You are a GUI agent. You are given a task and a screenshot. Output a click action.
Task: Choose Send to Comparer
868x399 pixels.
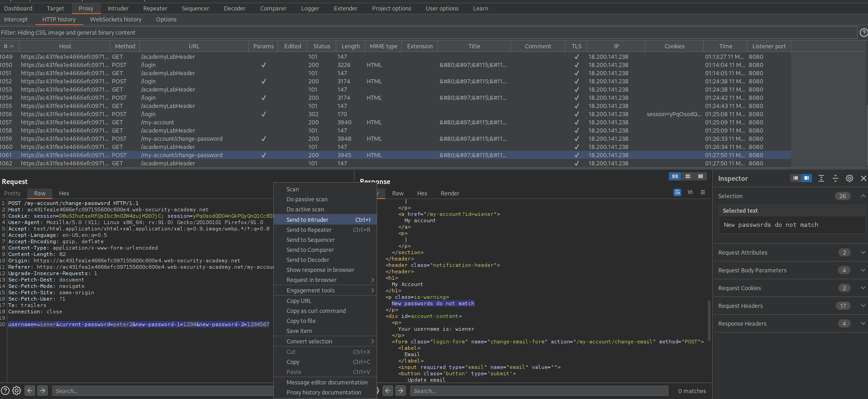coord(325,250)
